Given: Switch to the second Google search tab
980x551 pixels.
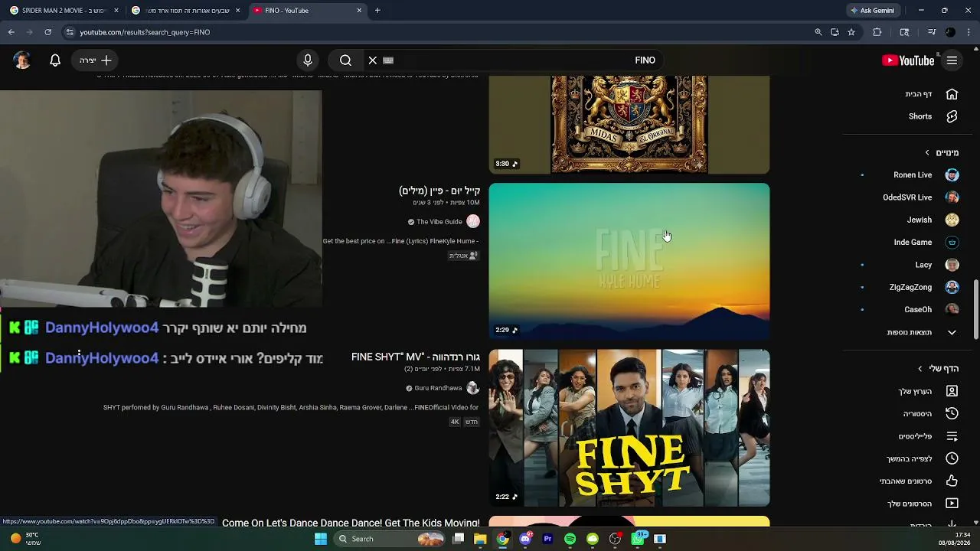Looking at the screenshot, I should (x=185, y=11).
